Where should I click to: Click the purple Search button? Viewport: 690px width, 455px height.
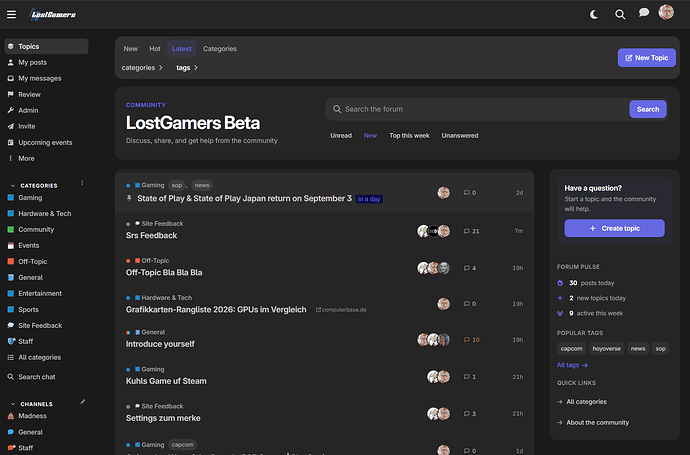(648, 109)
